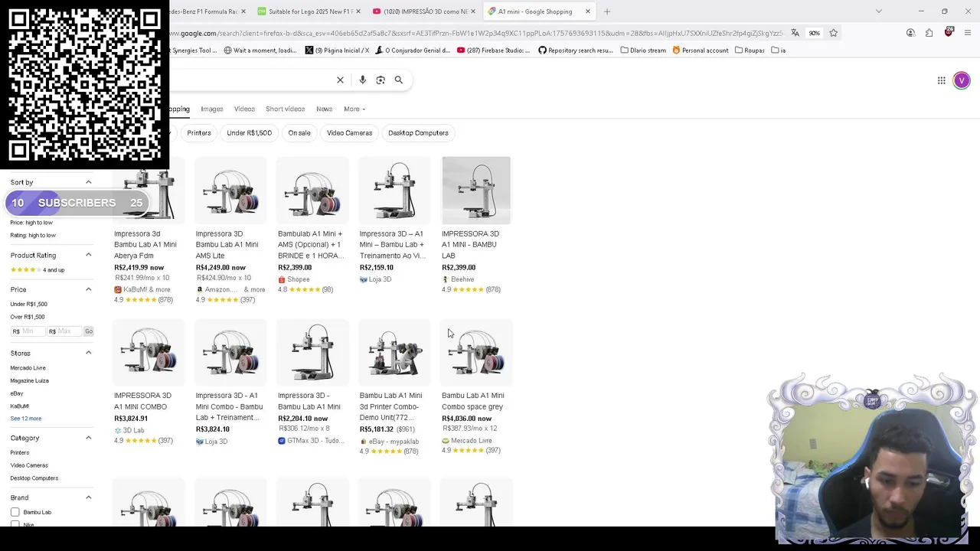Open the Google apps grid

point(942,80)
